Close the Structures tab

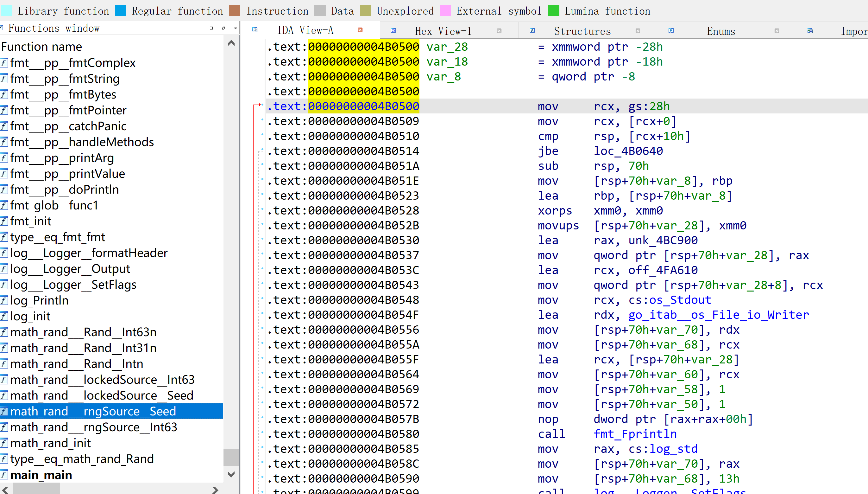pos(638,30)
